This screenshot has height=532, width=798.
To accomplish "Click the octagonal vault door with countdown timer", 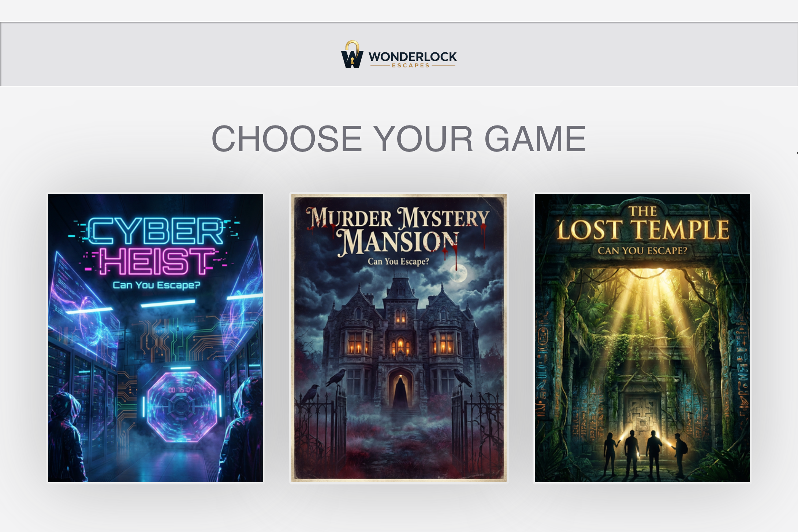I will [182, 406].
